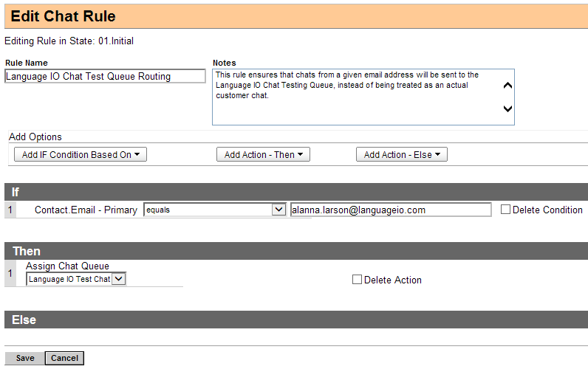Select row number 1 in If section
Screen dimensions: 588x369
10,210
